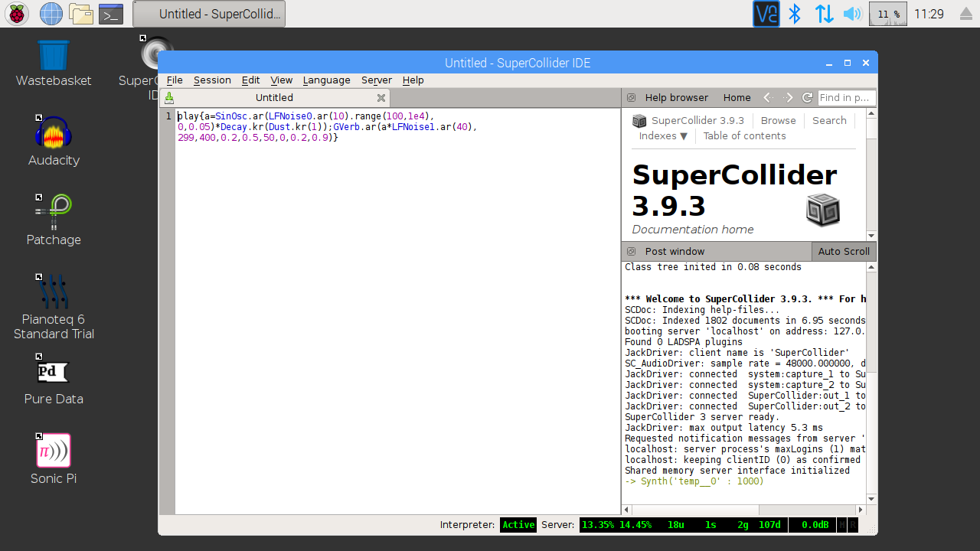Viewport: 980px width, 551px height.
Task: Toggle Auto Scroll in Post window
Action: tap(843, 252)
